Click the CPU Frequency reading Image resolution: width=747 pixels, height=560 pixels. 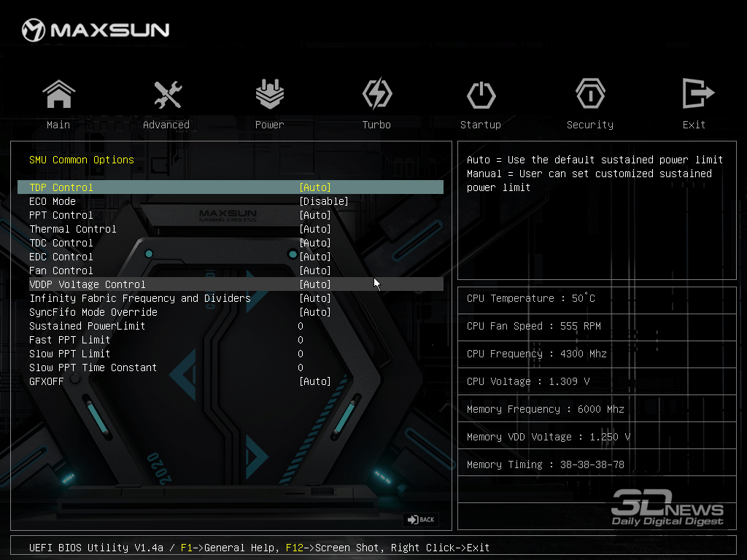[536, 354]
